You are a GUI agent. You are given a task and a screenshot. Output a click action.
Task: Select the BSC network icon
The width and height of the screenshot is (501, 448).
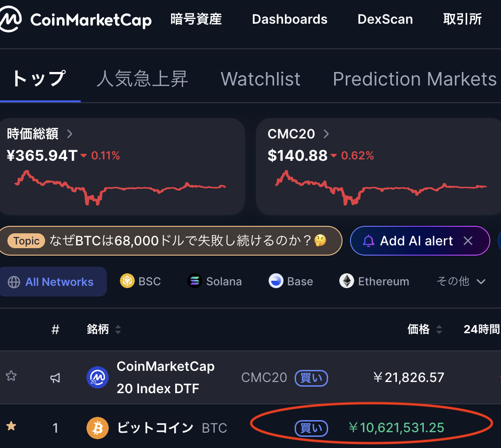127,282
